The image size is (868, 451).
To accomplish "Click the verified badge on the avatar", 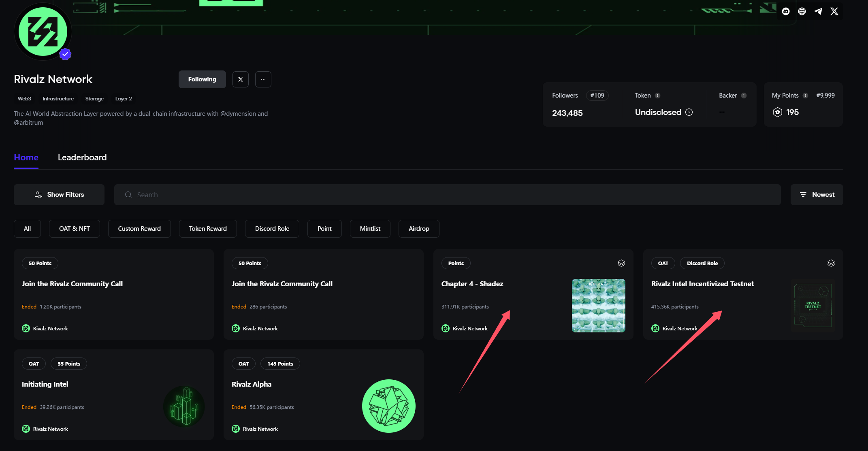I will coord(65,54).
